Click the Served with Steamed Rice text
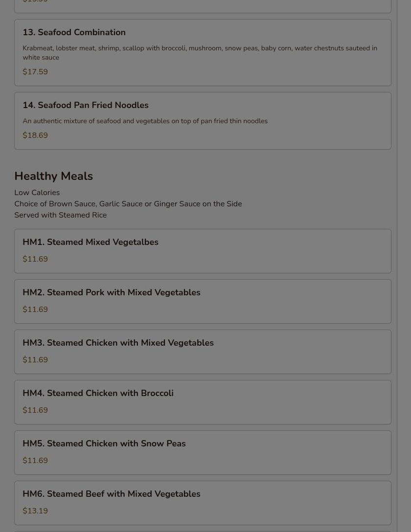The width and height of the screenshot is (411, 532). pyautogui.click(x=60, y=215)
